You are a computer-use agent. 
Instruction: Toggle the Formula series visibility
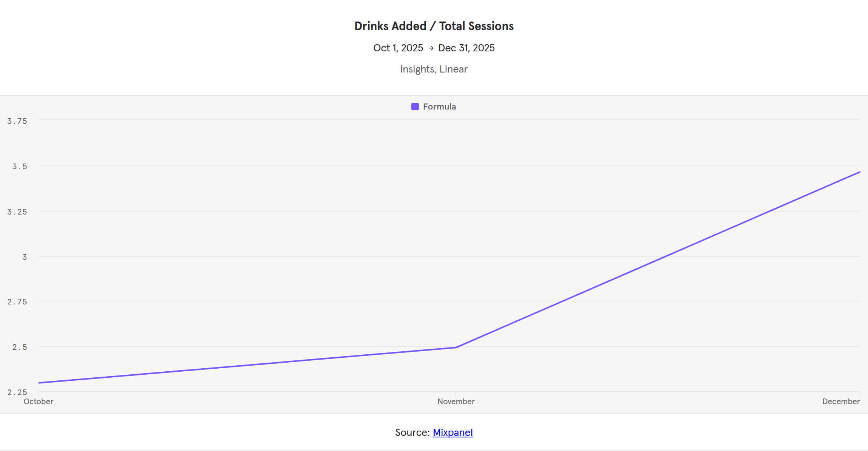click(433, 107)
